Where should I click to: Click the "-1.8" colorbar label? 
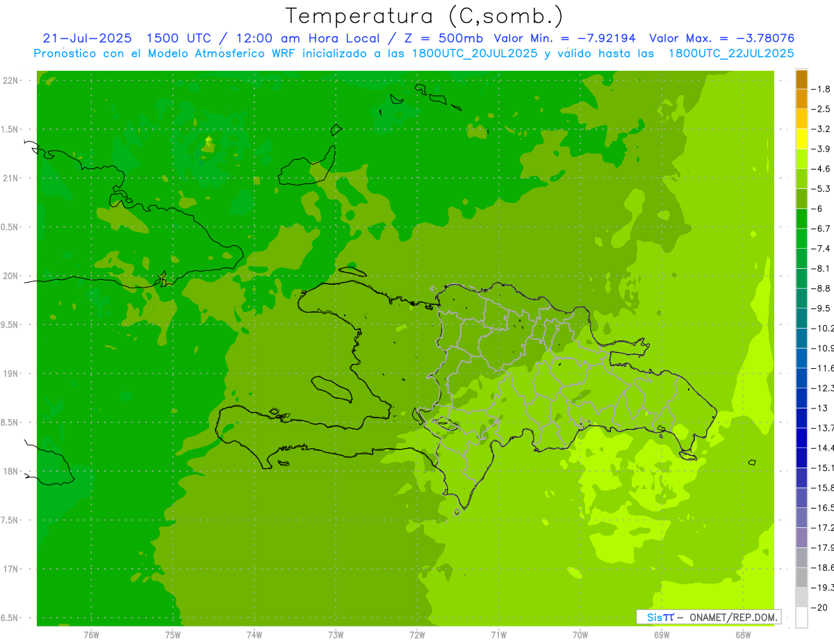click(x=821, y=89)
